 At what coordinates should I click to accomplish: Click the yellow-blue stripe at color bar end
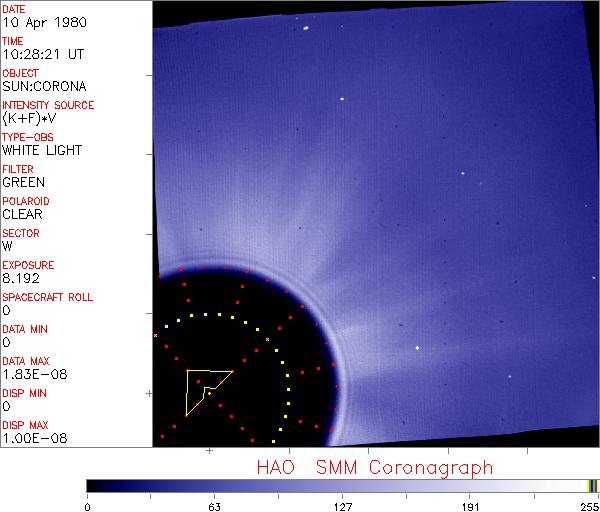[592, 485]
